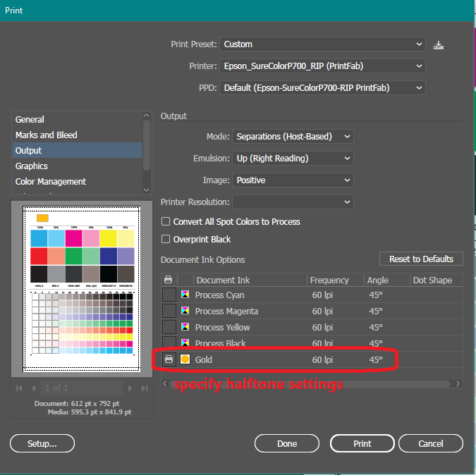Screen dimensions: 476x475
Task: Open the Mode dropdown showing Separations
Action: point(293,136)
